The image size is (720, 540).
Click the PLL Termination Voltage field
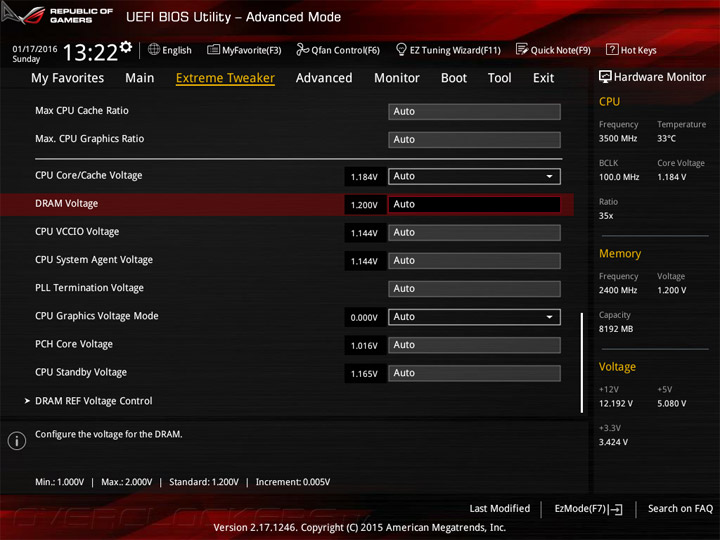[474, 288]
